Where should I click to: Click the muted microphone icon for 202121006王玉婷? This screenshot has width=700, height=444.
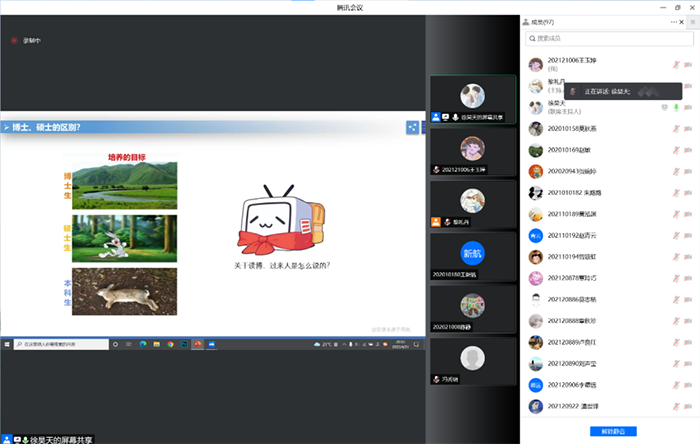point(675,64)
